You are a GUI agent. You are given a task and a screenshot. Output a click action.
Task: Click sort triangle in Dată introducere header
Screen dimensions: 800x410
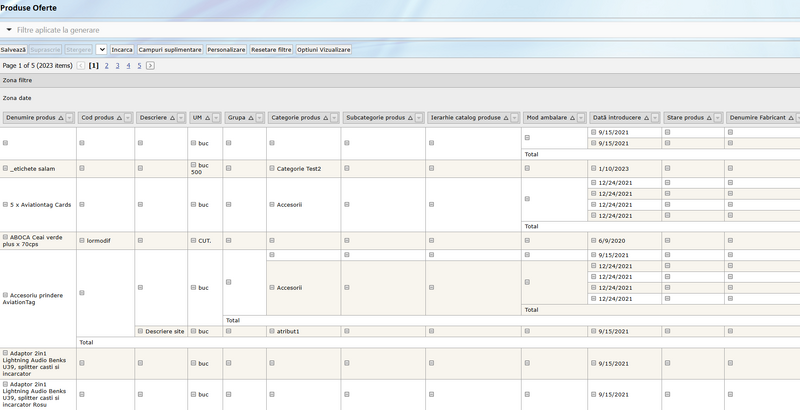pyautogui.click(x=645, y=118)
